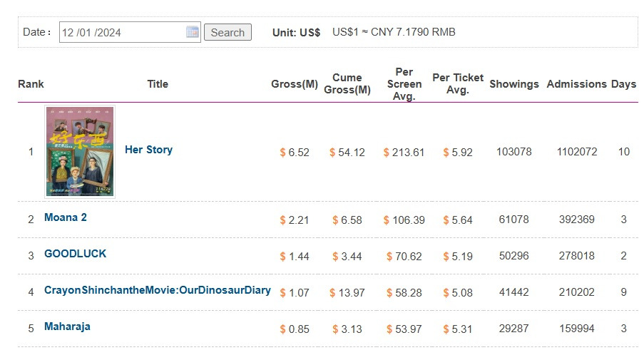Click the Search button
Screen dimensions: 644x350
point(228,32)
